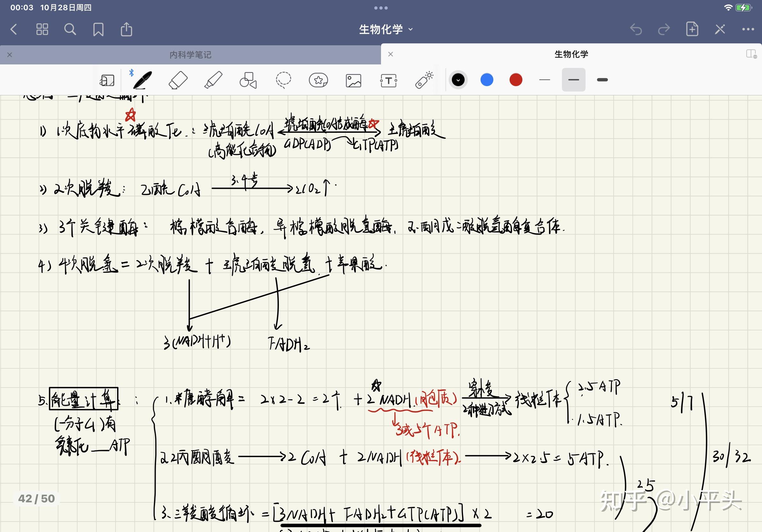Undo the last stroke
The width and height of the screenshot is (762, 532).
point(636,30)
